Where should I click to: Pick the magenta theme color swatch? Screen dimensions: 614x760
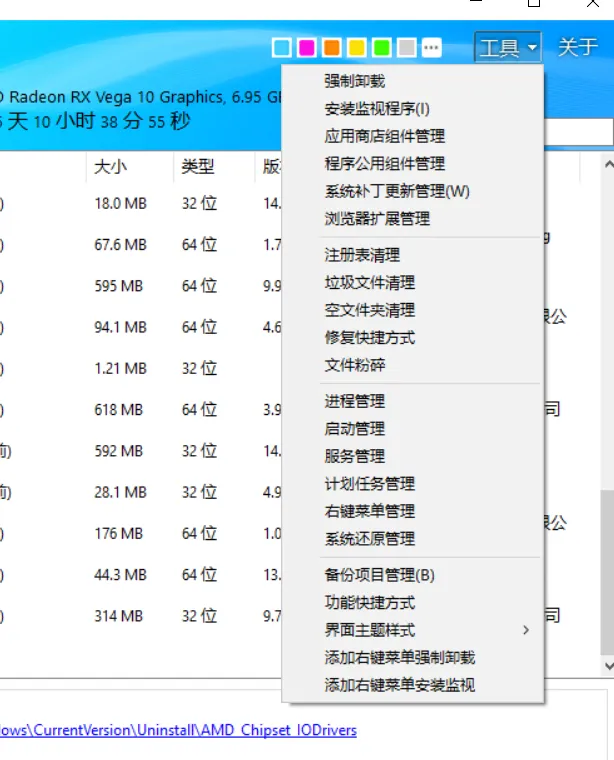[307, 48]
